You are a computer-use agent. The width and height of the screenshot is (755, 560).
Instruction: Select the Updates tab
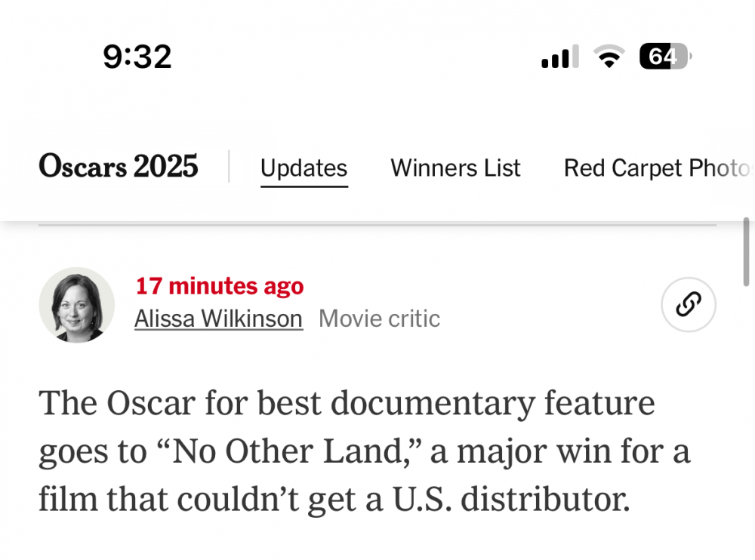point(304,168)
